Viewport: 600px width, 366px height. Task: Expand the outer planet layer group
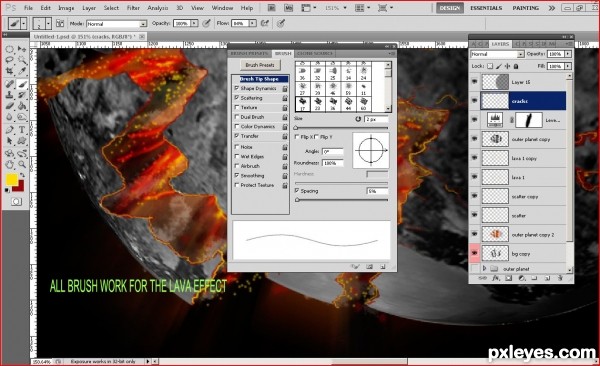tap(484, 268)
